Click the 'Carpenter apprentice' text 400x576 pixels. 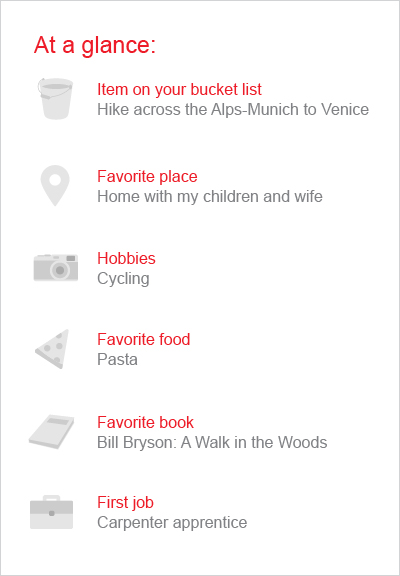172,522
